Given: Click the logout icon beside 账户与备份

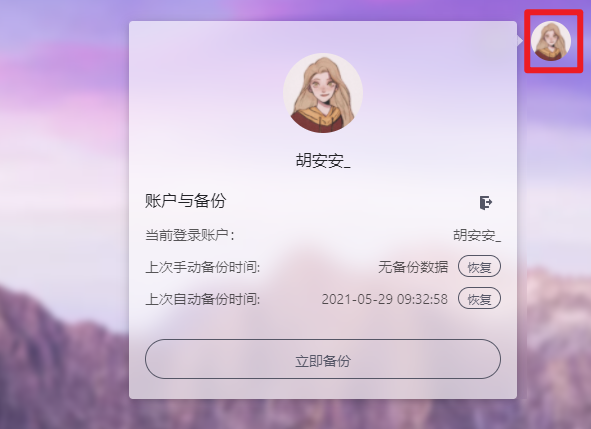Looking at the screenshot, I should click(486, 202).
